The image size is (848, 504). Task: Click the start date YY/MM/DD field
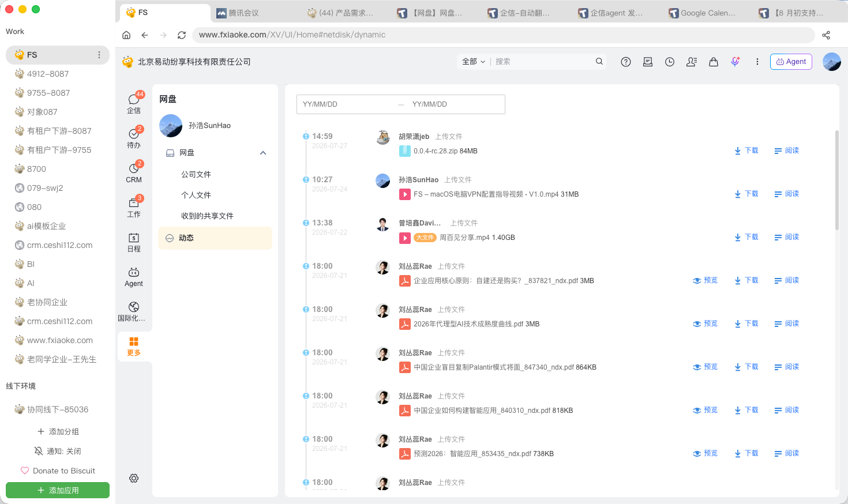pyautogui.click(x=345, y=104)
